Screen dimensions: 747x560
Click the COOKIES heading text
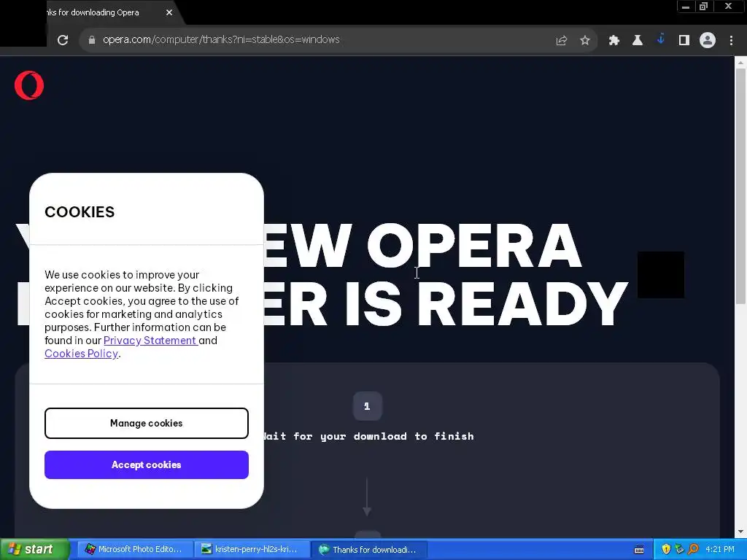[x=80, y=212]
